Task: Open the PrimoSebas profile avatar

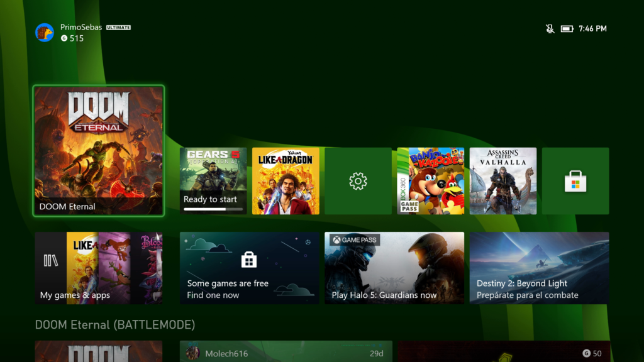Action: click(x=45, y=33)
